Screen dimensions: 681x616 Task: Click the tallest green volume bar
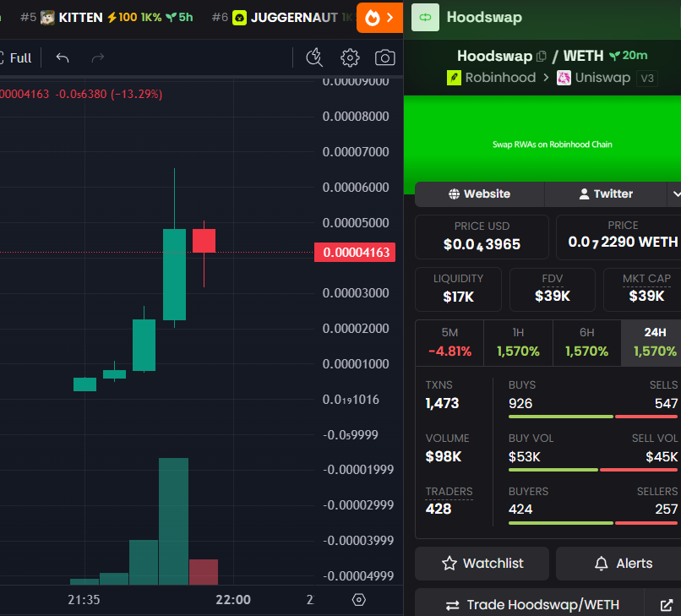pyautogui.click(x=173, y=521)
